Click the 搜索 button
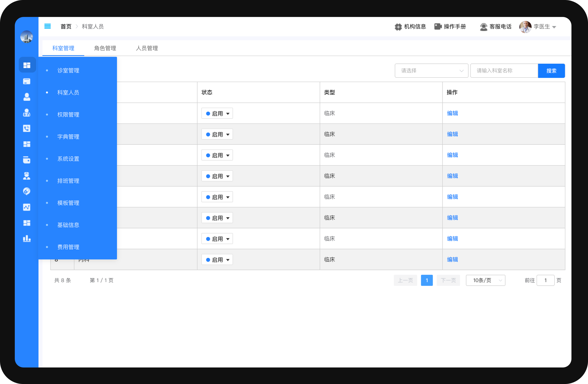 [551, 71]
